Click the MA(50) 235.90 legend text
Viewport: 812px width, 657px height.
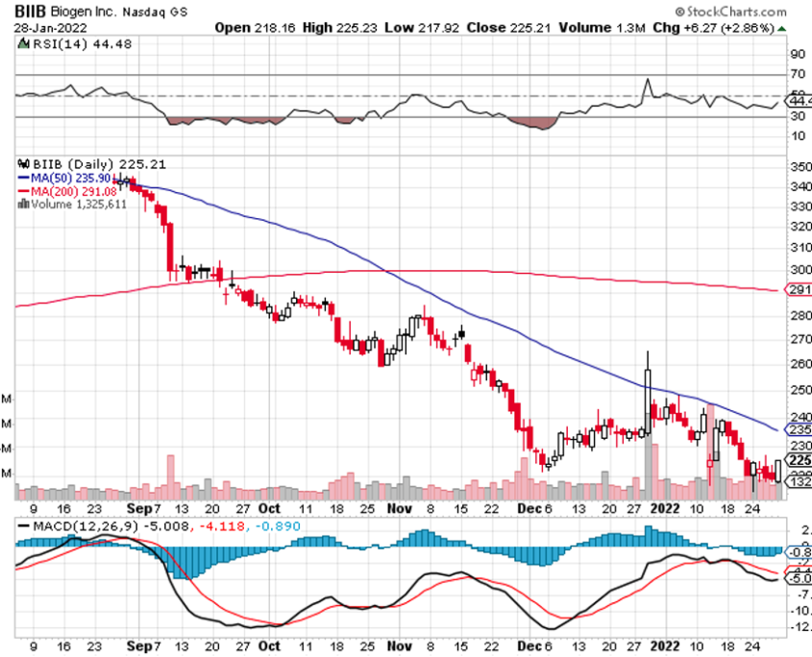70,178
